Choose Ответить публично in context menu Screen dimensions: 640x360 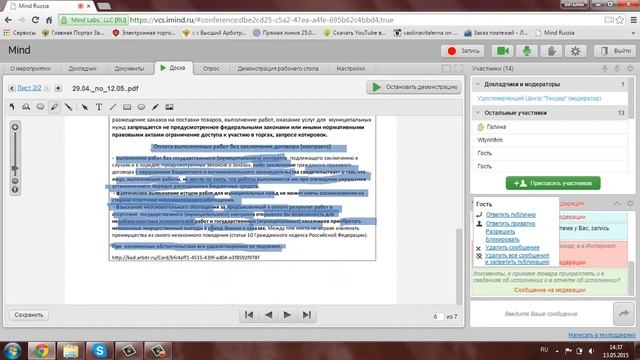point(511,215)
